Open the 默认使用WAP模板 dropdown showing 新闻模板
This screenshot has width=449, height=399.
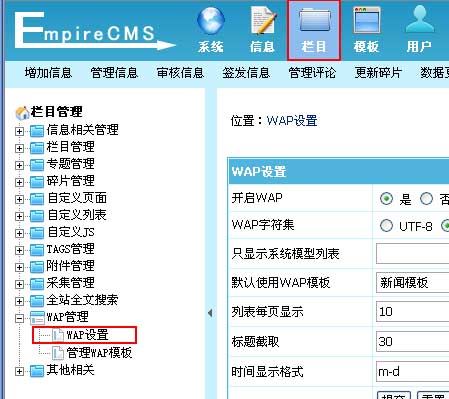click(413, 282)
